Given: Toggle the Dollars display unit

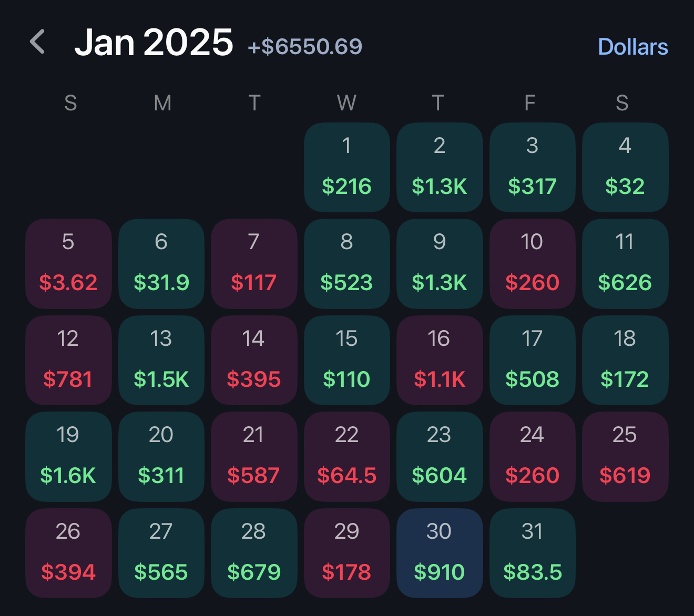Looking at the screenshot, I should coord(632,47).
